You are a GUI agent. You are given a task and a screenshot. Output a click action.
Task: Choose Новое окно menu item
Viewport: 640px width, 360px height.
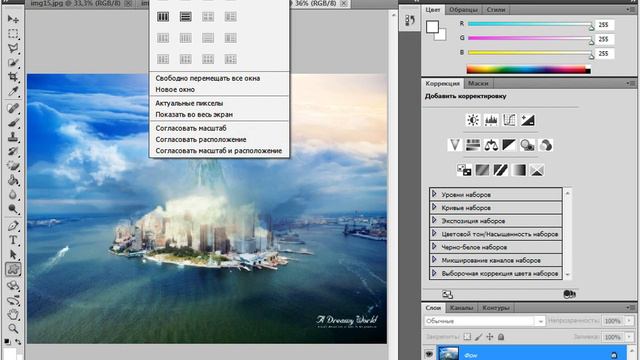click(x=175, y=89)
